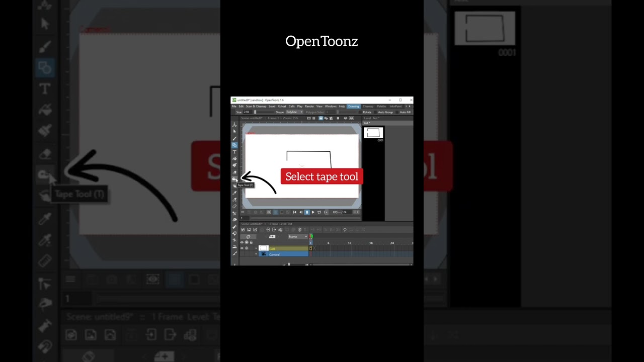
Task: Select the Brush tool
Action: click(234, 138)
